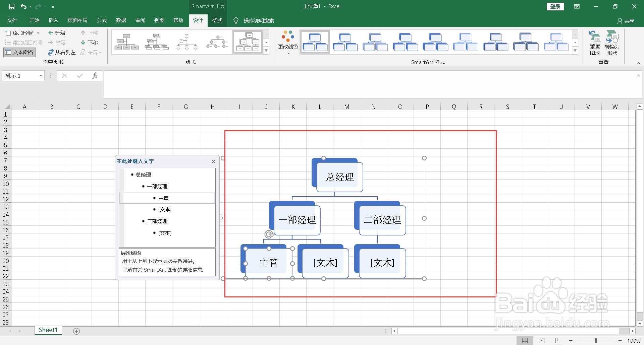Promote the shape with 升级
The height and width of the screenshot is (345, 644).
[57, 33]
